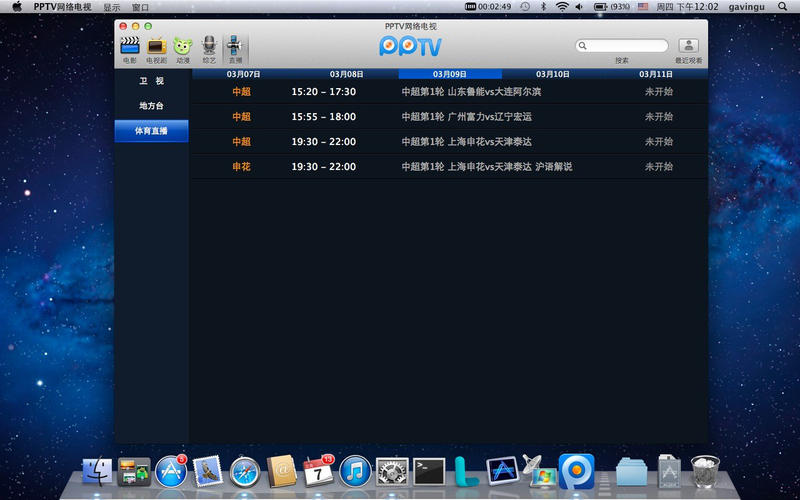Screen dimensions: 800x500
Task: Open the 窗口 menu in menu bar
Action: [x=141, y=7]
